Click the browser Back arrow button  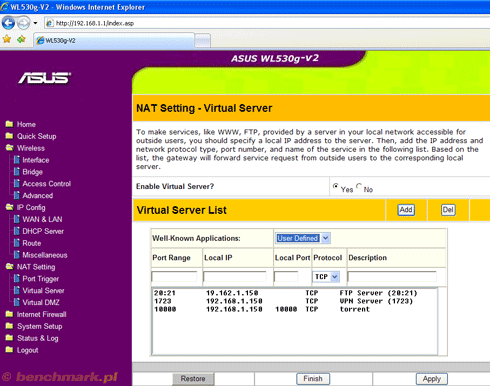[8, 23]
